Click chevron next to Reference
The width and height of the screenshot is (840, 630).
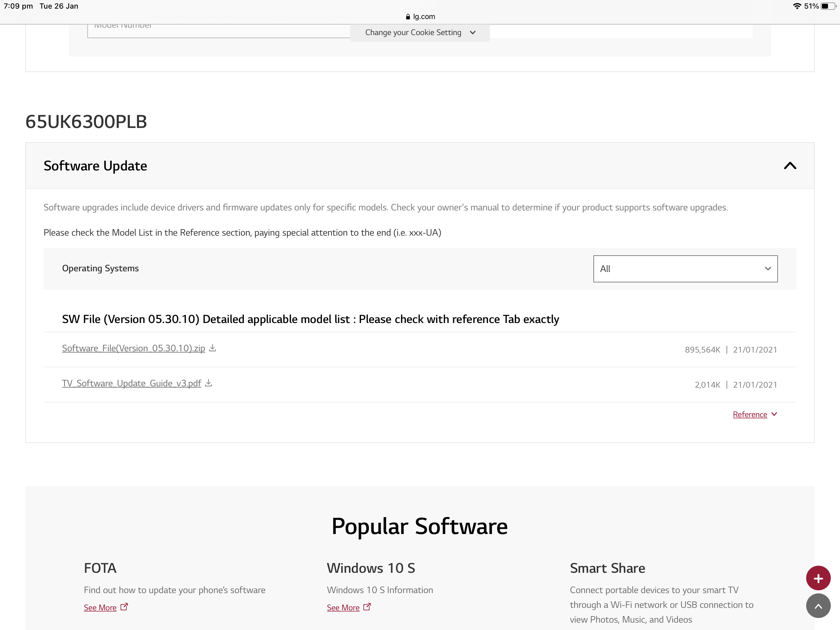pos(774,414)
